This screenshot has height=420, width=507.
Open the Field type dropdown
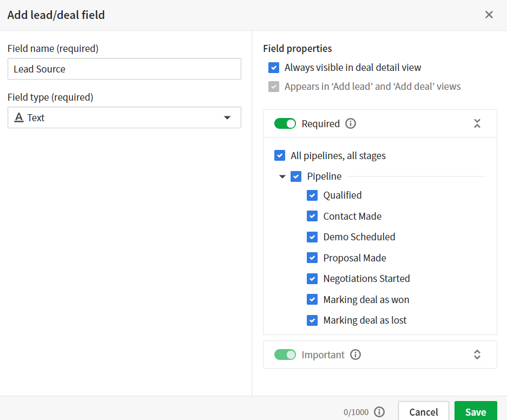pyautogui.click(x=124, y=117)
